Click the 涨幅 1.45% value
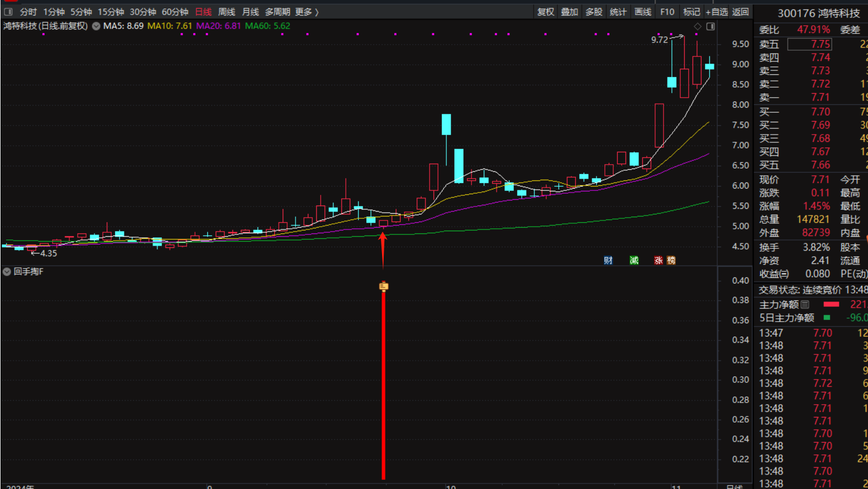The height and width of the screenshot is (489, 868). point(816,206)
